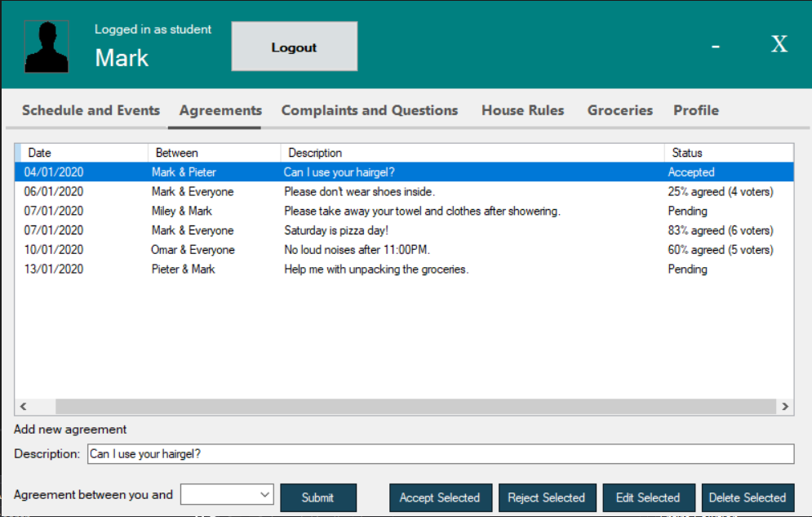Screen dimensions: 812x517
Task: Click the 'Mark & Pieter' cell
Action: [184, 172]
